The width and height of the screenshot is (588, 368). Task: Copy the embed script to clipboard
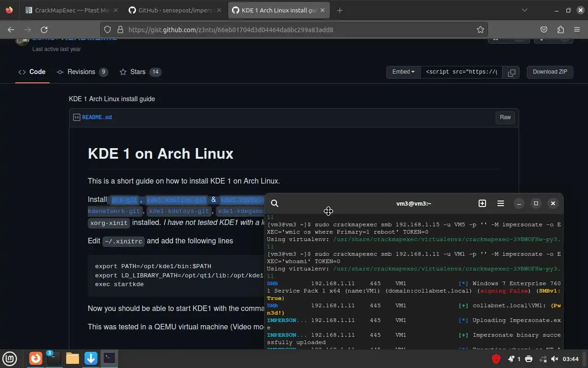click(511, 72)
